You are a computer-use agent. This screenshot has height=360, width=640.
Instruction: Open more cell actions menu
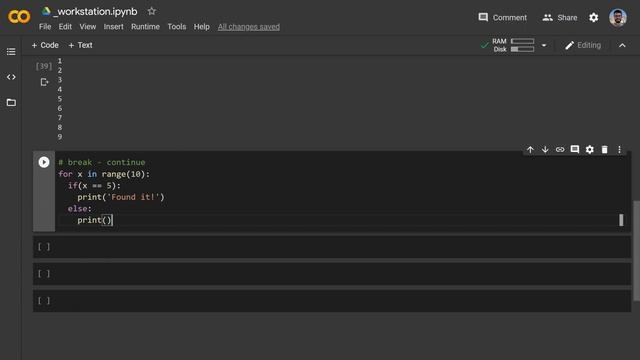tap(619, 149)
